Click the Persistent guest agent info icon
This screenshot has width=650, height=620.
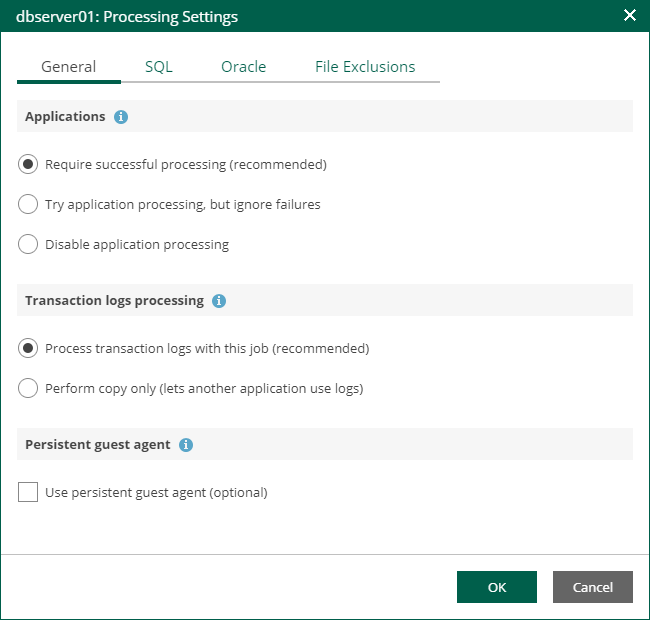(186, 445)
